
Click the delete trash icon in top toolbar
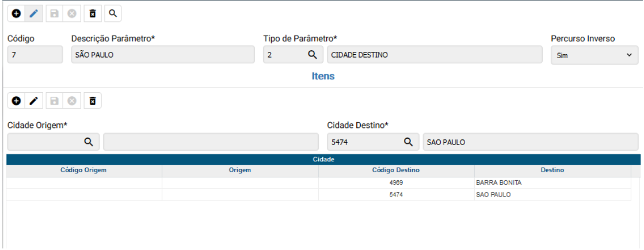click(92, 13)
